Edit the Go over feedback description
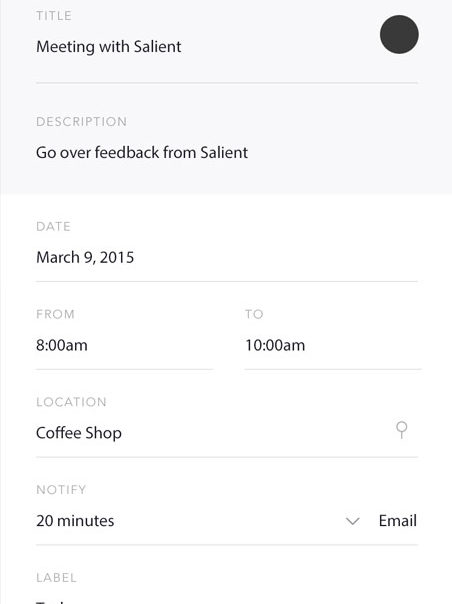The image size is (452, 604). (x=142, y=153)
